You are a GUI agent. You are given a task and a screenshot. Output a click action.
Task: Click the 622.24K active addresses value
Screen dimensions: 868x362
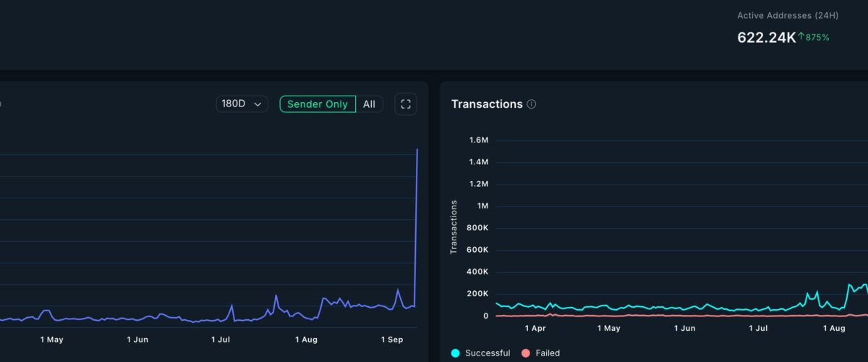pyautogui.click(x=766, y=38)
